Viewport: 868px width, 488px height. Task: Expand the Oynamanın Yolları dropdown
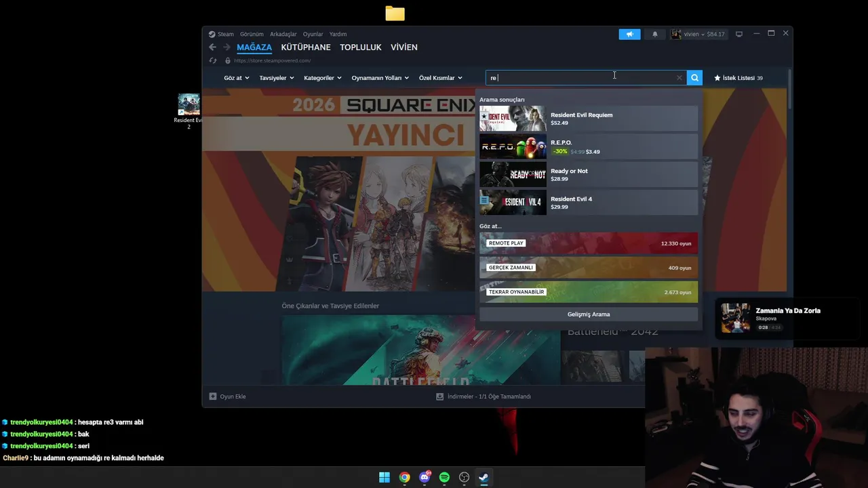point(380,78)
